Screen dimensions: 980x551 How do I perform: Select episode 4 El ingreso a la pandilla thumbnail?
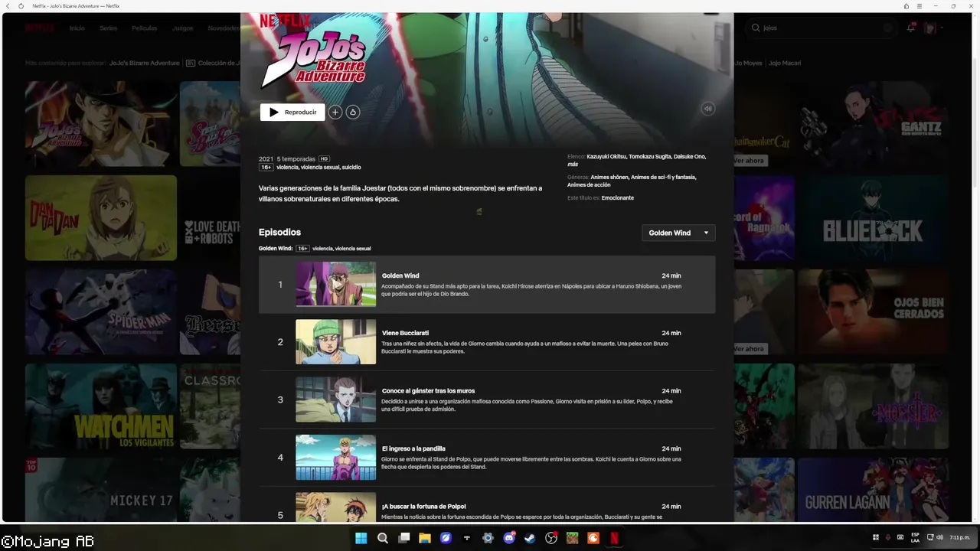336,457
